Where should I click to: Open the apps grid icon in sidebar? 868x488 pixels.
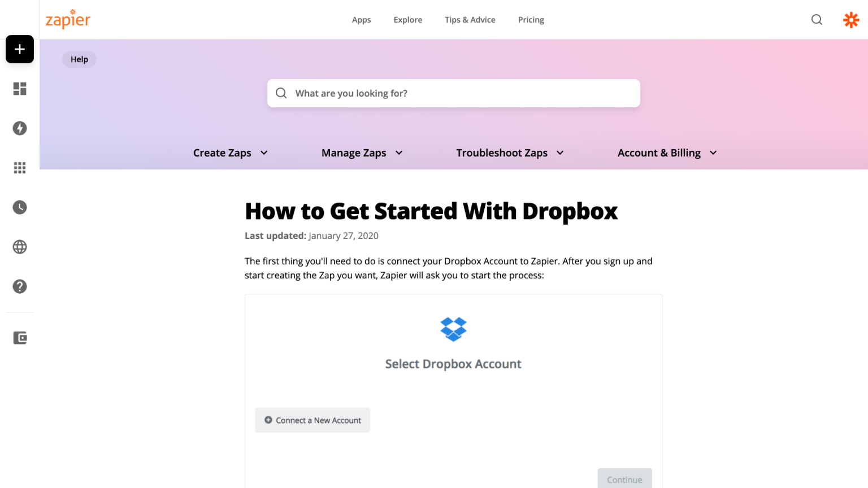[20, 168]
